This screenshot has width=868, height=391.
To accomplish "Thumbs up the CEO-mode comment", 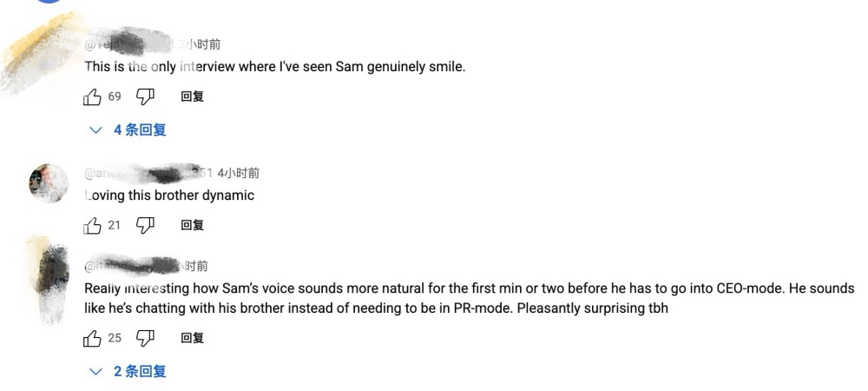I will coord(92,337).
